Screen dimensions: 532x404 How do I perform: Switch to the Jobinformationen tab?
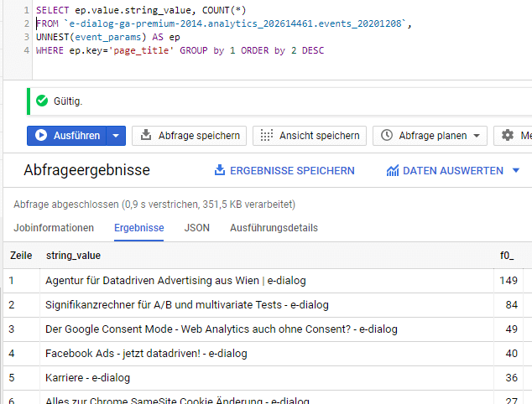(x=54, y=228)
